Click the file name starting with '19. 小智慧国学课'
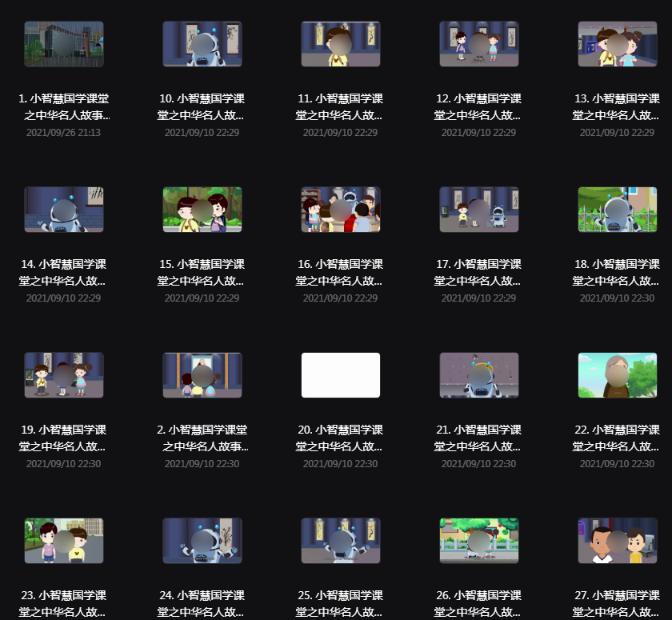 [x=63, y=438]
